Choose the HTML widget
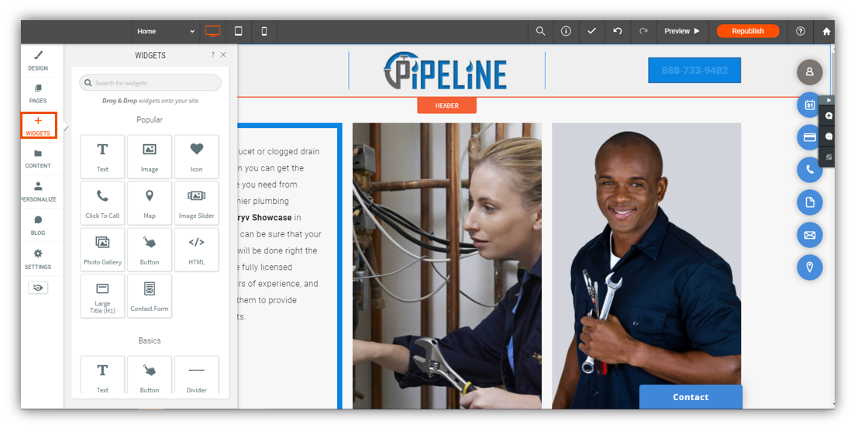The width and height of the screenshot is (868, 435). coord(197,250)
